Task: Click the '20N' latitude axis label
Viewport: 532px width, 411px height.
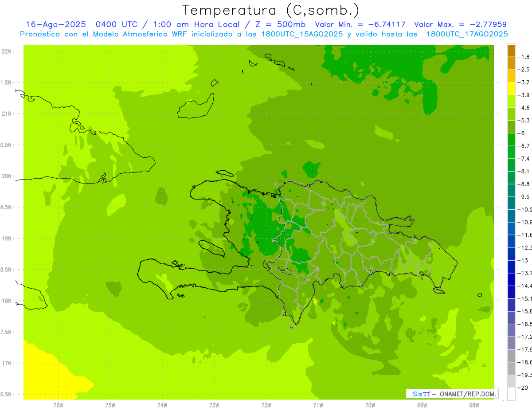Action: [7, 176]
